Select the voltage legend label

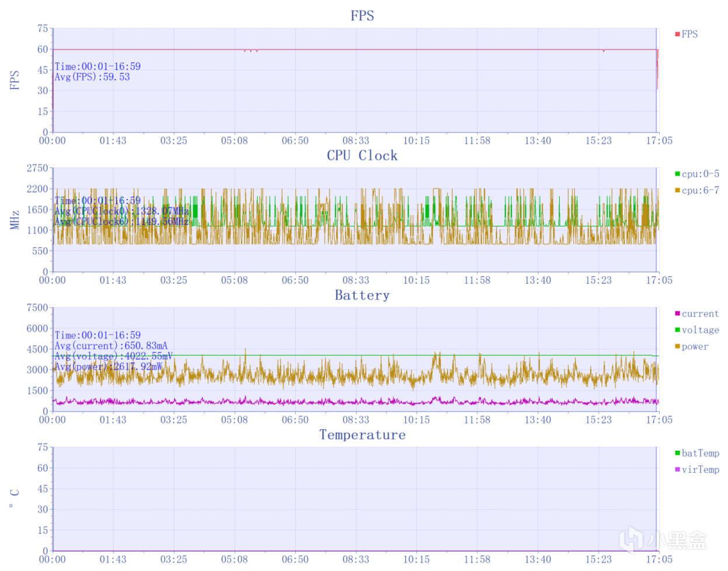(700, 330)
